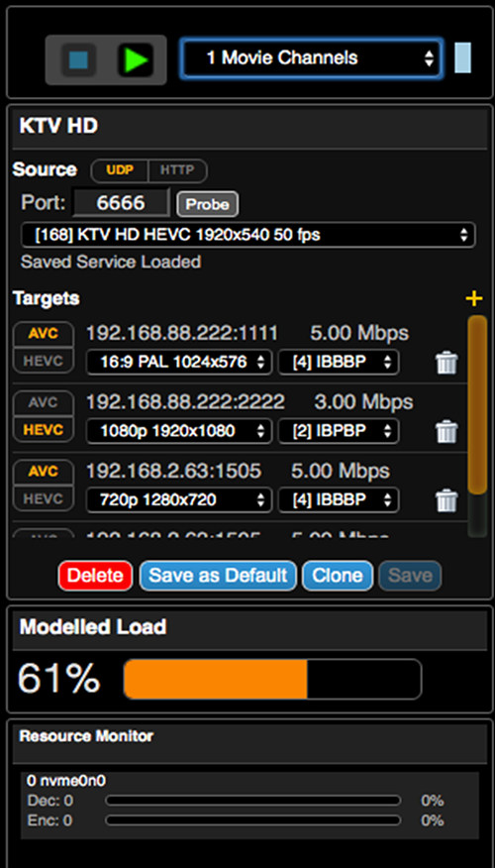Click the blue stop button
Viewport: 495px width, 868px height.
(x=78, y=59)
